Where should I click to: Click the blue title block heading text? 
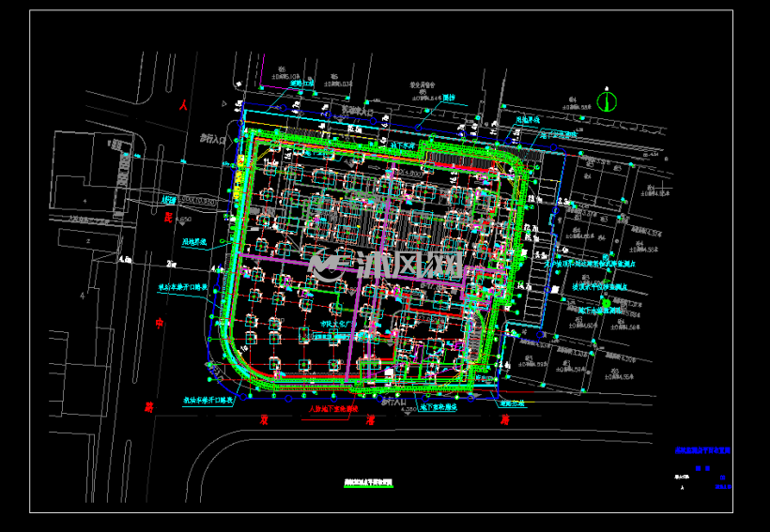(702, 450)
